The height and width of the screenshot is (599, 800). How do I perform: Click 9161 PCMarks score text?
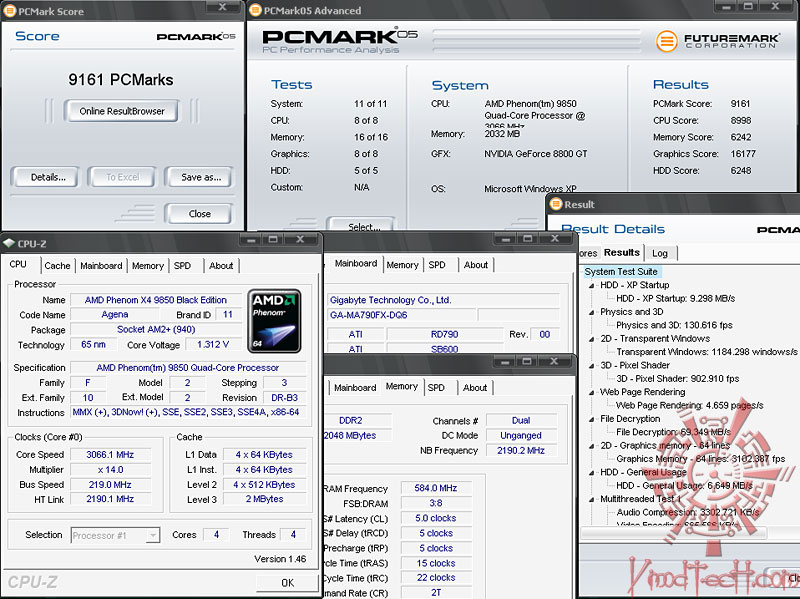[121, 80]
